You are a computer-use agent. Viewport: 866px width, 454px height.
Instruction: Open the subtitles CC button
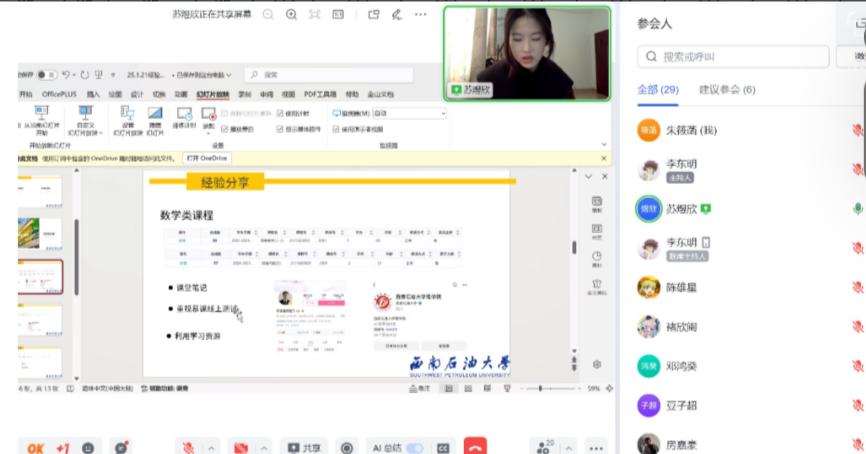click(443, 448)
